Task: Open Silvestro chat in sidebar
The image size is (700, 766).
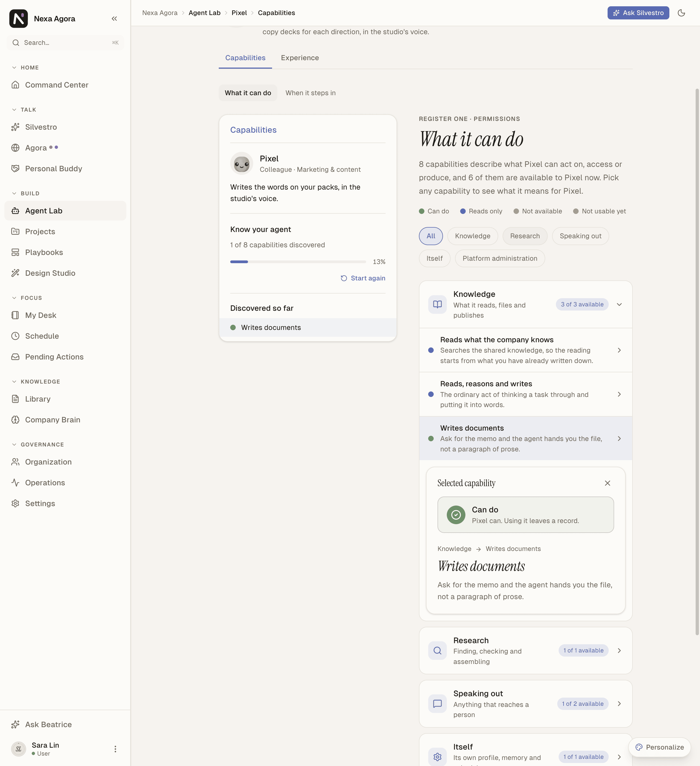Action: pyautogui.click(x=65, y=127)
